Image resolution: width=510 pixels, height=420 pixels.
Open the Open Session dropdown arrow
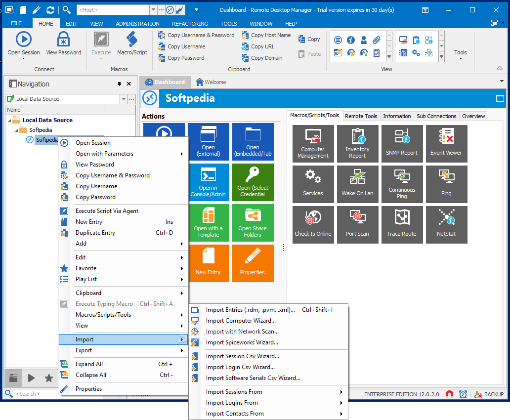click(x=23, y=59)
